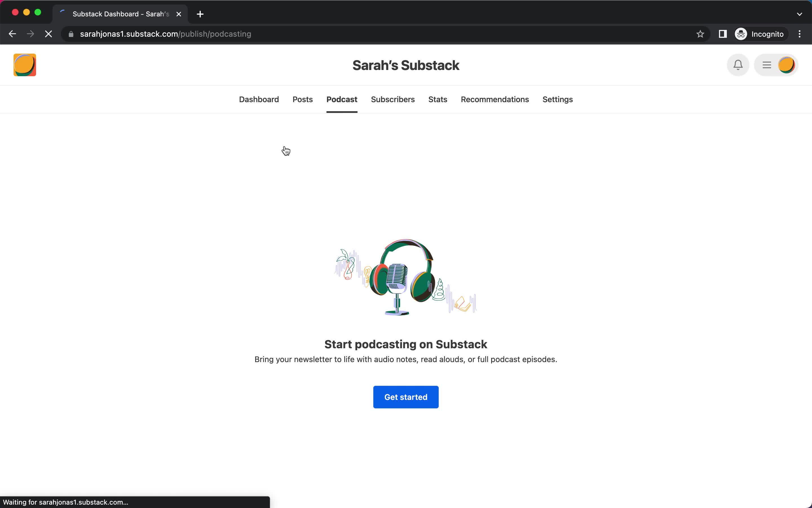This screenshot has width=812, height=508.
Task: Go back with browser back arrow
Action: [12, 34]
